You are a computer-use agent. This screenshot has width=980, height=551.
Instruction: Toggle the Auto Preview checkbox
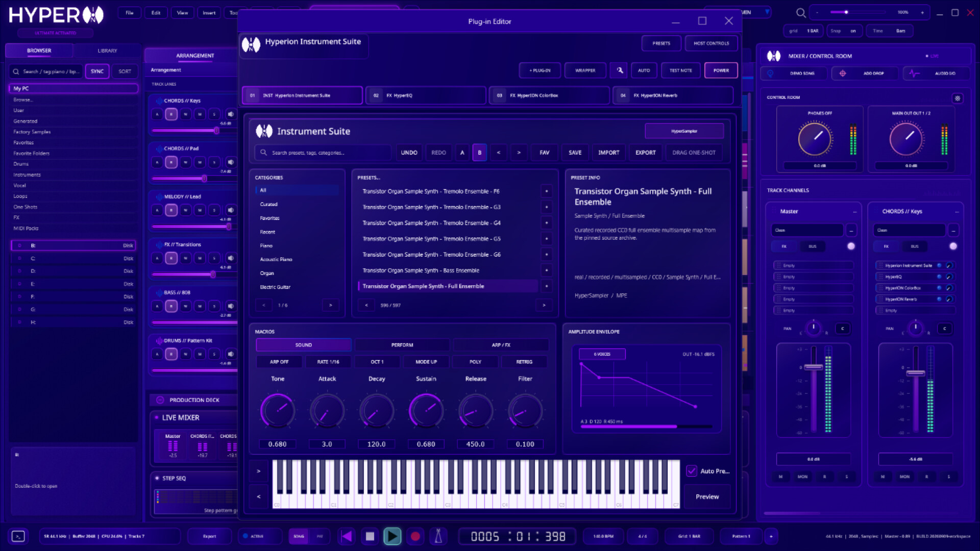[691, 471]
